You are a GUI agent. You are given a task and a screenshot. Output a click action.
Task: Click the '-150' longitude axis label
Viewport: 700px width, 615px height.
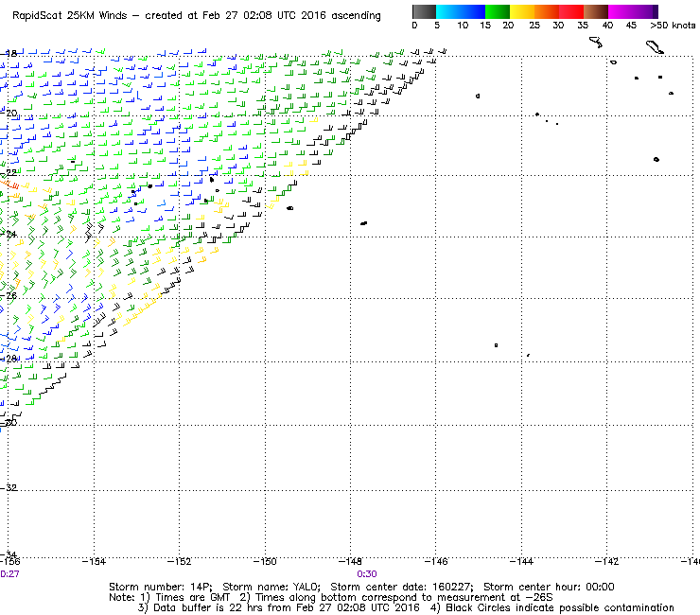265,561
